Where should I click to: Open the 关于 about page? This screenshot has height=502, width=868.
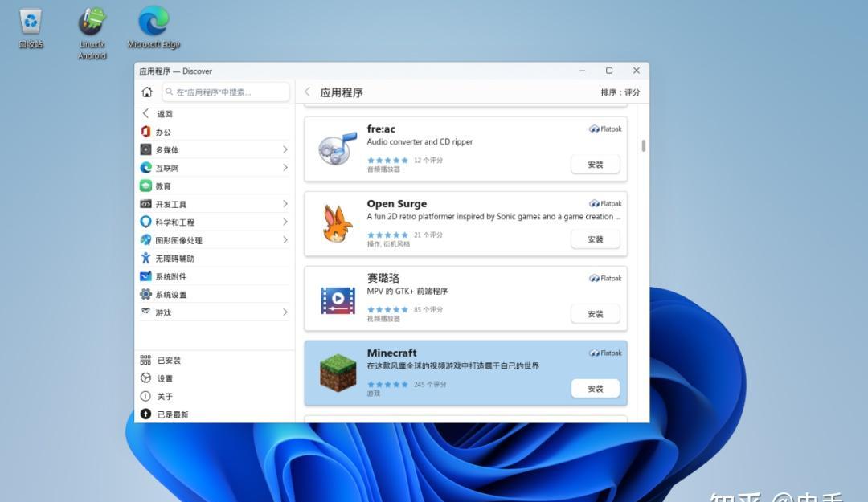point(215,396)
